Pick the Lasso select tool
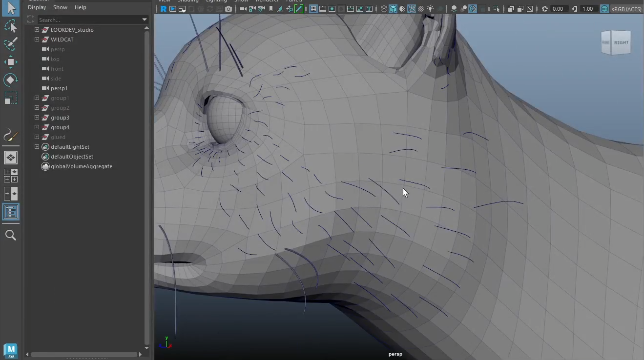Screen dimensions: 644x360 coord(11,26)
